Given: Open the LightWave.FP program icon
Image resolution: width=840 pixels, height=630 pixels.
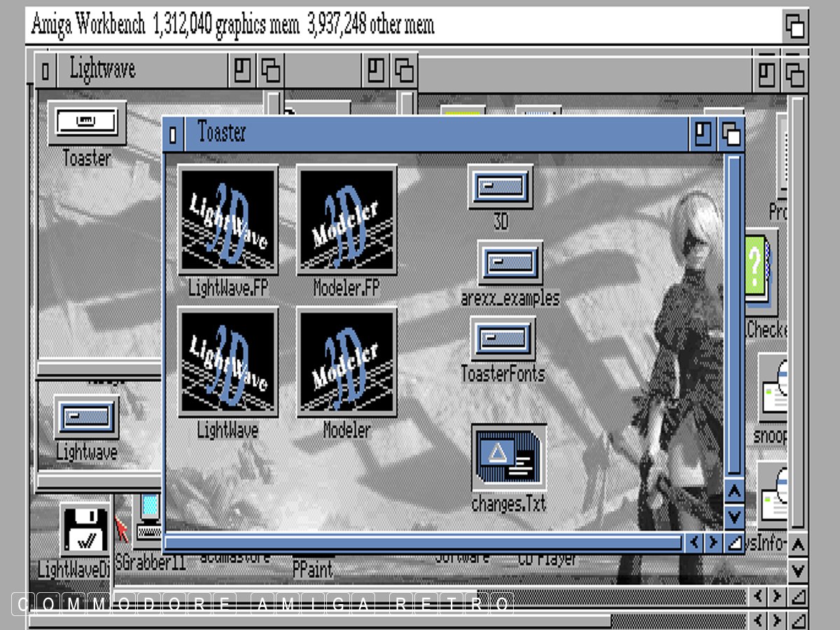Looking at the screenshot, I should pyautogui.click(x=227, y=220).
